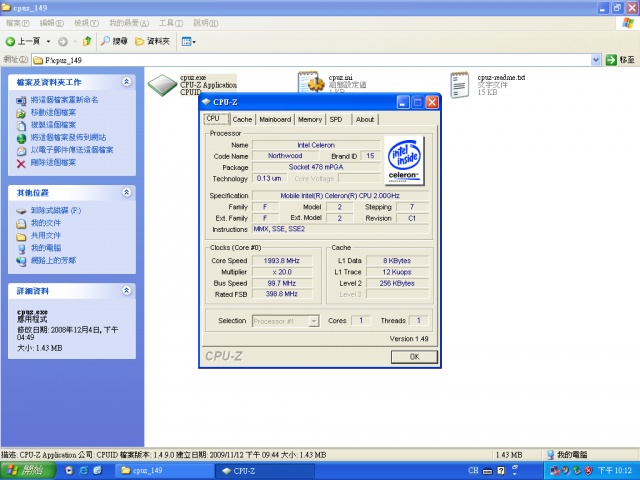Screen dimensions: 640x480
Task: Click the OK button in CPU-Z
Action: pyautogui.click(x=414, y=357)
